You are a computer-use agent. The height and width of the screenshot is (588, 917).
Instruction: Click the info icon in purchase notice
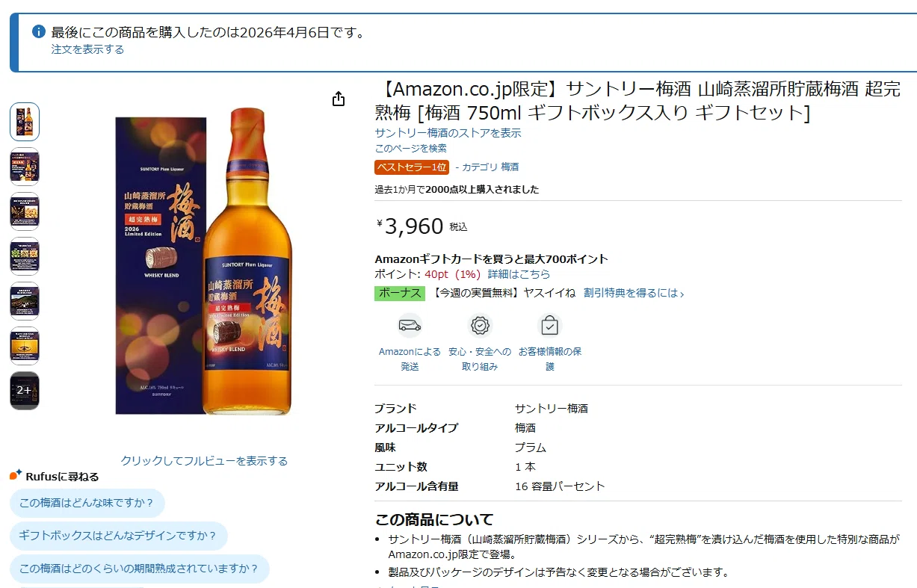click(x=39, y=32)
